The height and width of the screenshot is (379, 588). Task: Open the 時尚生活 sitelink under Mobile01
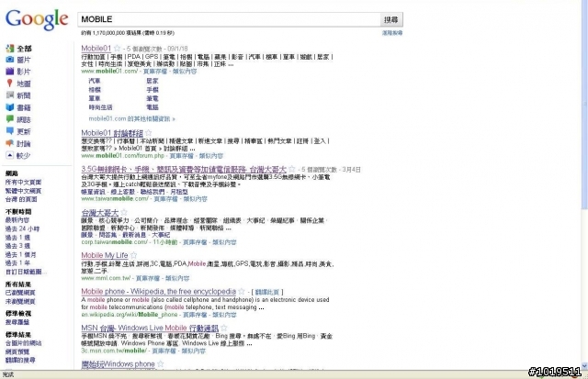100,107
